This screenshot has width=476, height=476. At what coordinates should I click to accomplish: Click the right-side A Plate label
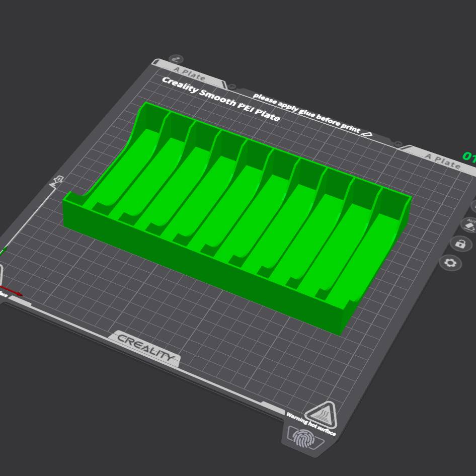(442, 160)
